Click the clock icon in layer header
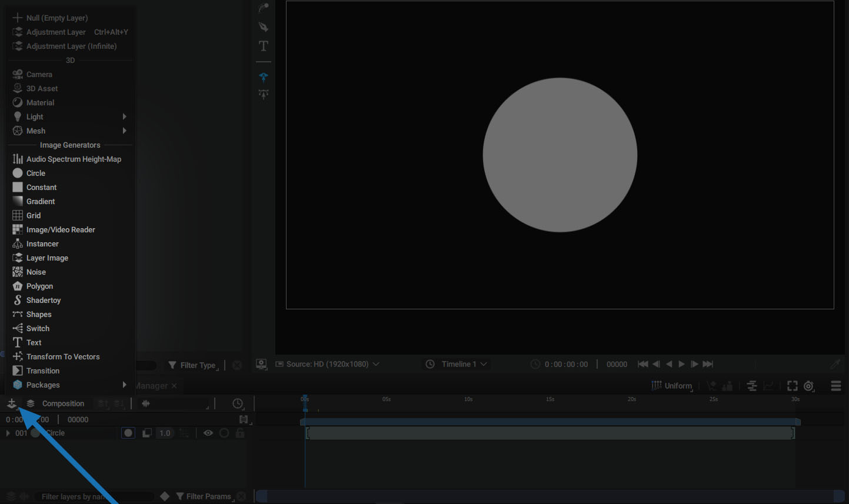 pos(238,403)
